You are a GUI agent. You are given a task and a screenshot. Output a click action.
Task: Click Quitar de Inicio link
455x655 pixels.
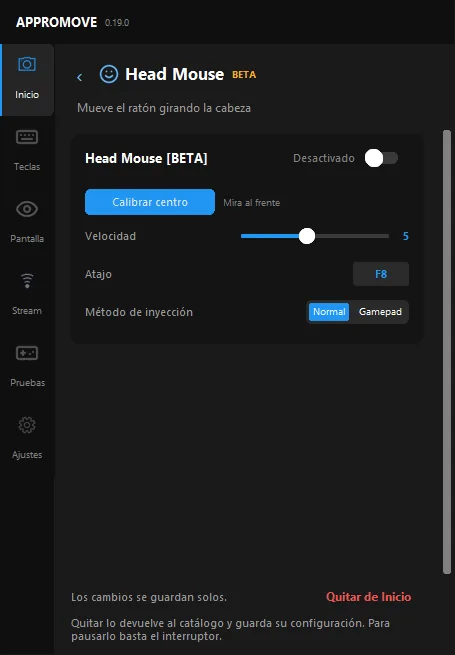pos(368,597)
